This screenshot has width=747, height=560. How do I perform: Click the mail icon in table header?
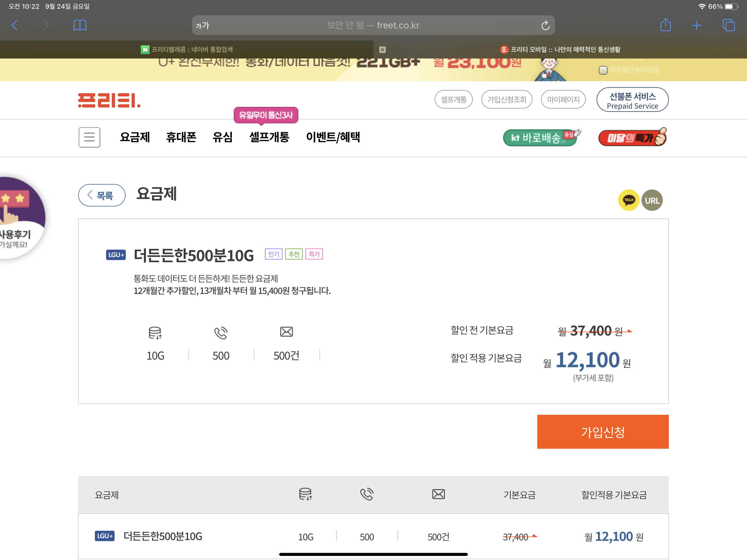438,494
